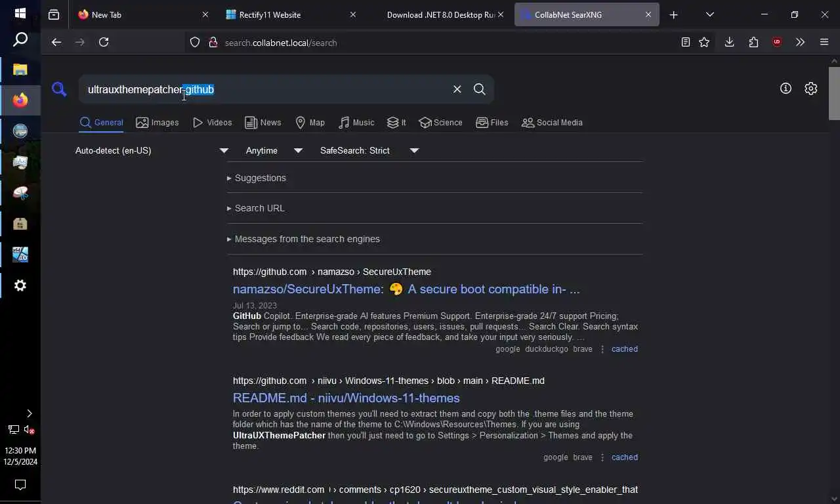Expand Messages from the search engines
The image size is (840, 504).
pos(303,239)
